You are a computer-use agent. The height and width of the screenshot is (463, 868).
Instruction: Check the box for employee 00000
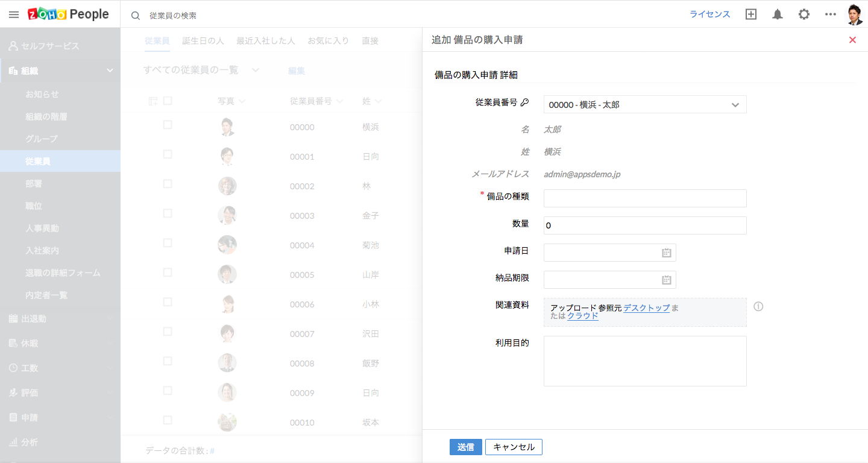pos(168,125)
